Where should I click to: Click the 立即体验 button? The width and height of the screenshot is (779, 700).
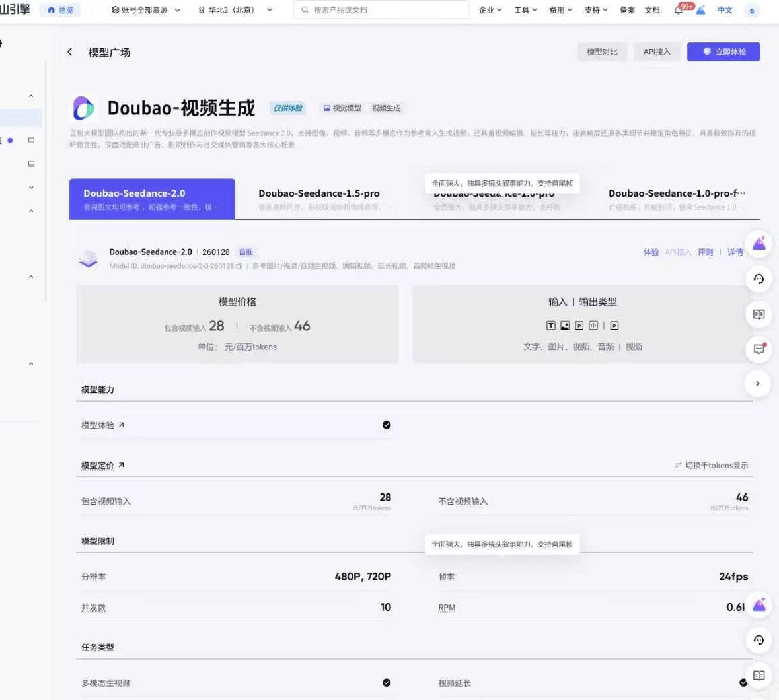point(723,52)
